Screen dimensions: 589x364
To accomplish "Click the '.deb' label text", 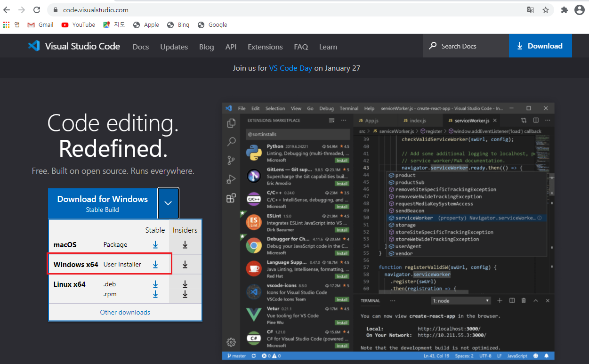I will [x=110, y=284].
